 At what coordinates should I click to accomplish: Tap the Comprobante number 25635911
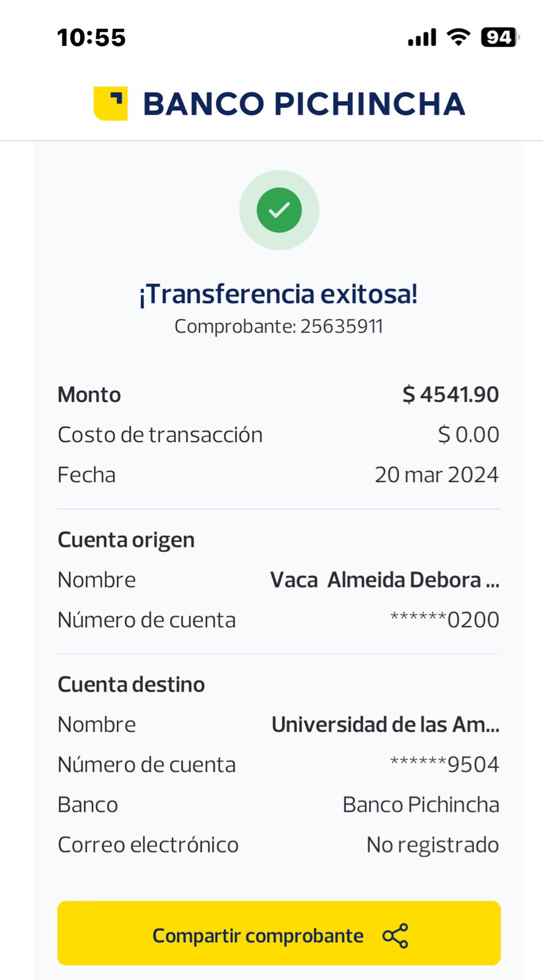(x=341, y=326)
